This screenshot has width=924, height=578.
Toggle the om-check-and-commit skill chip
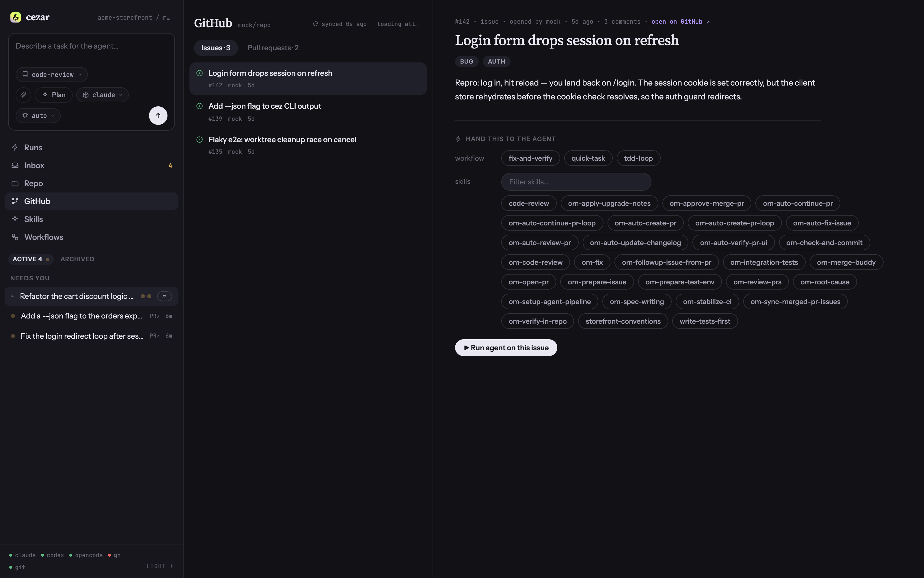[x=824, y=243]
